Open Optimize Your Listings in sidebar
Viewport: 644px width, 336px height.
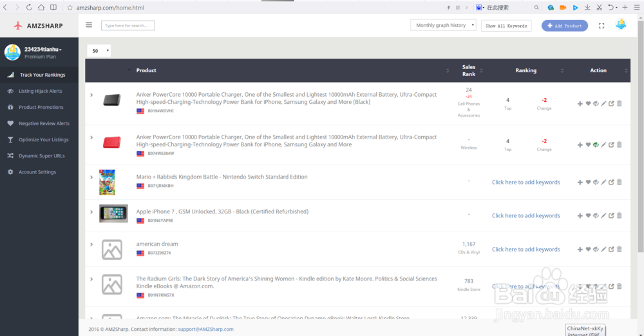(39, 139)
